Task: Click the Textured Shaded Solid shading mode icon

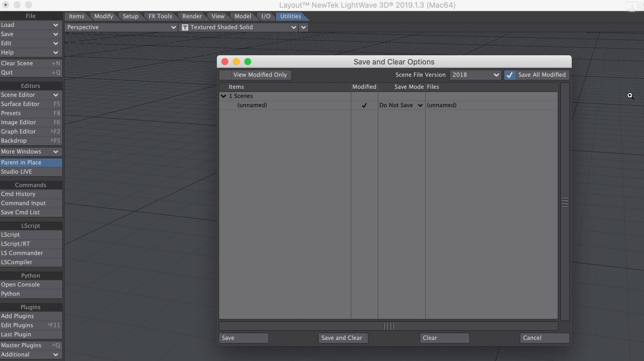Action: 185,27
